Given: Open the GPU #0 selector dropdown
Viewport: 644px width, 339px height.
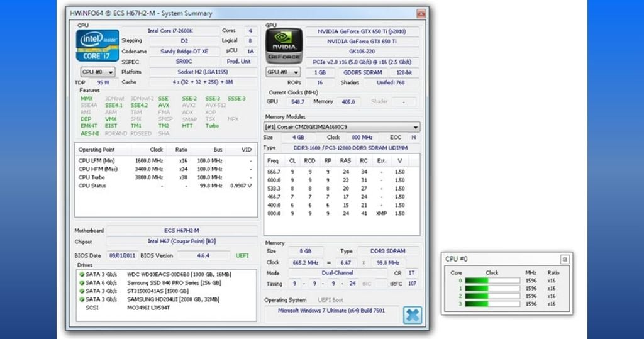Looking at the screenshot, I should 282,72.
